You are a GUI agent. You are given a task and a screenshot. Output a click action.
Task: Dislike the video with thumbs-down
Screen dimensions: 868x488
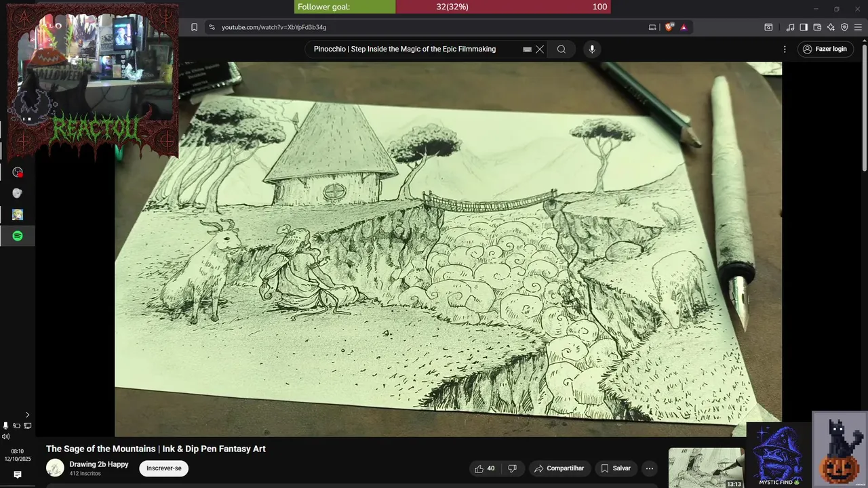tap(513, 468)
